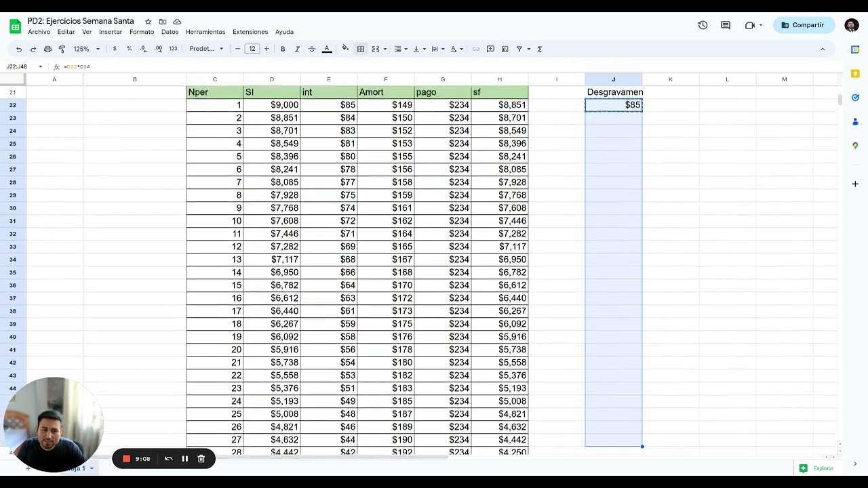Open the Herramientas menu
Viewport: 868px width, 488px height.
[205, 32]
